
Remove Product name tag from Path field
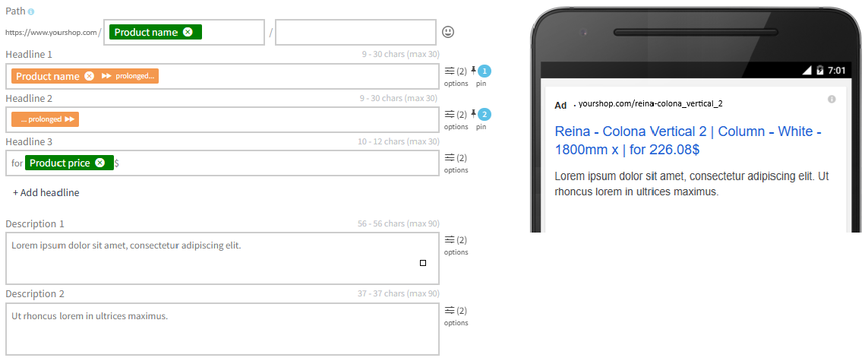pyautogui.click(x=188, y=32)
